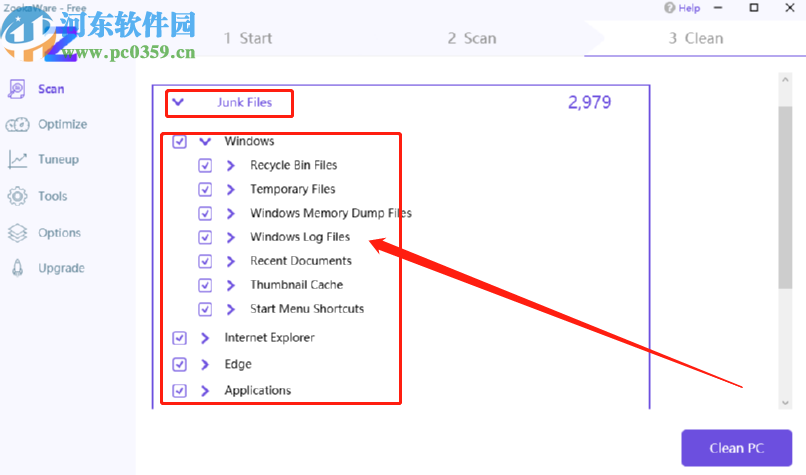
Task: Expand the Edge chevron
Action: [x=205, y=364]
